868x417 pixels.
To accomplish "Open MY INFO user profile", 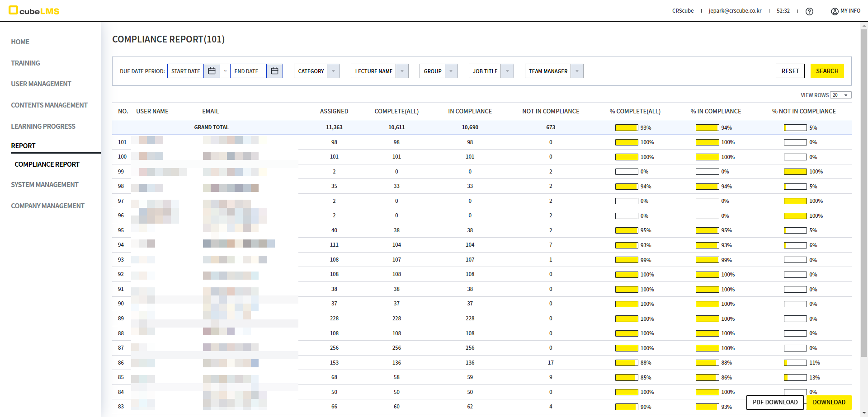I will (845, 11).
